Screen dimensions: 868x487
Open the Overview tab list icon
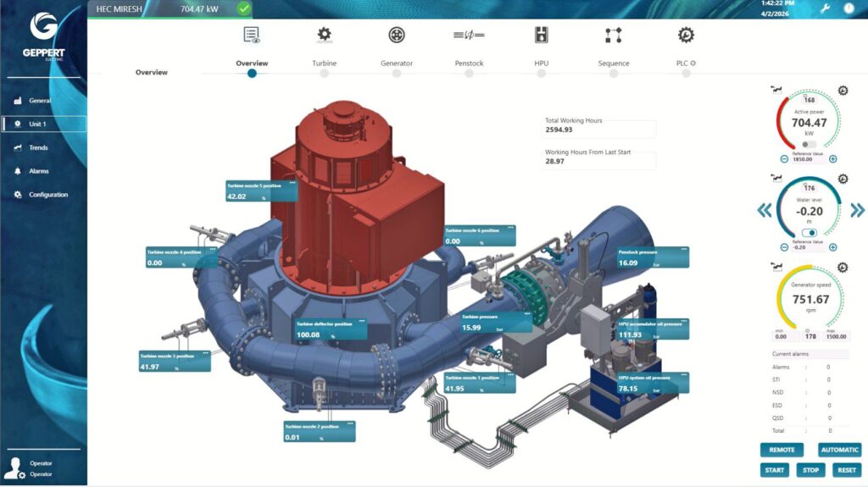point(251,35)
